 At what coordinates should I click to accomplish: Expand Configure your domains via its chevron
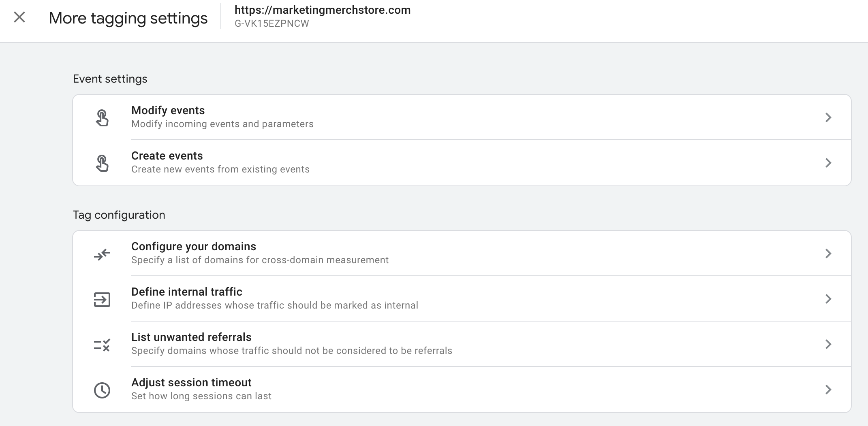[x=829, y=253]
